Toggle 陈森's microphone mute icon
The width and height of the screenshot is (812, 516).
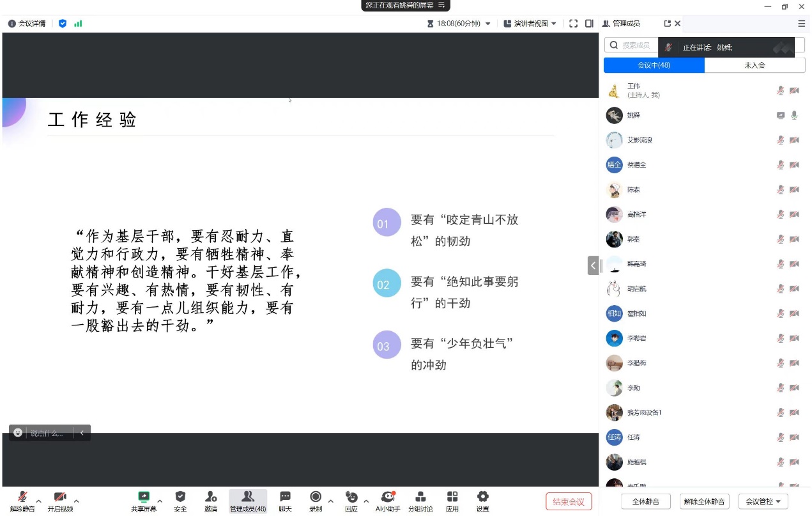(780, 189)
